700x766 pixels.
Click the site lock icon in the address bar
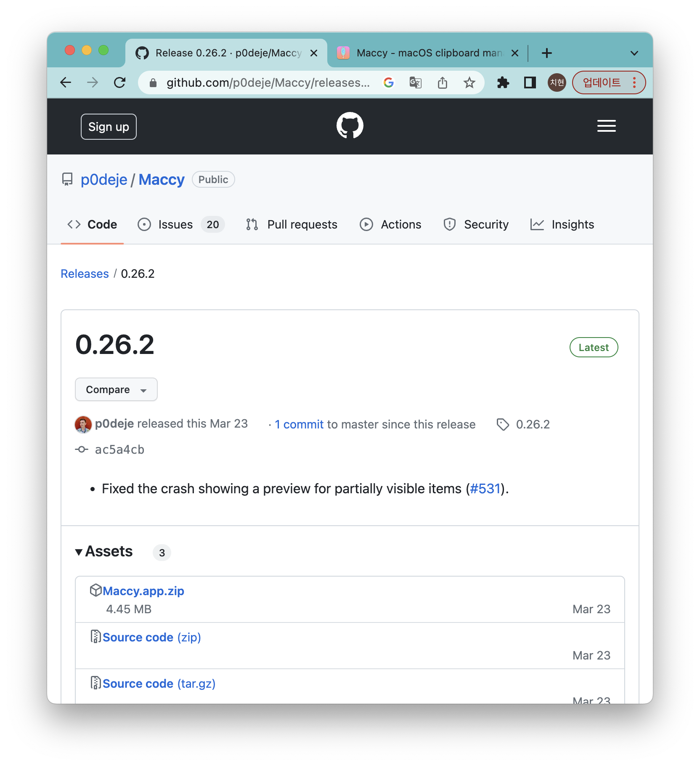click(153, 83)
